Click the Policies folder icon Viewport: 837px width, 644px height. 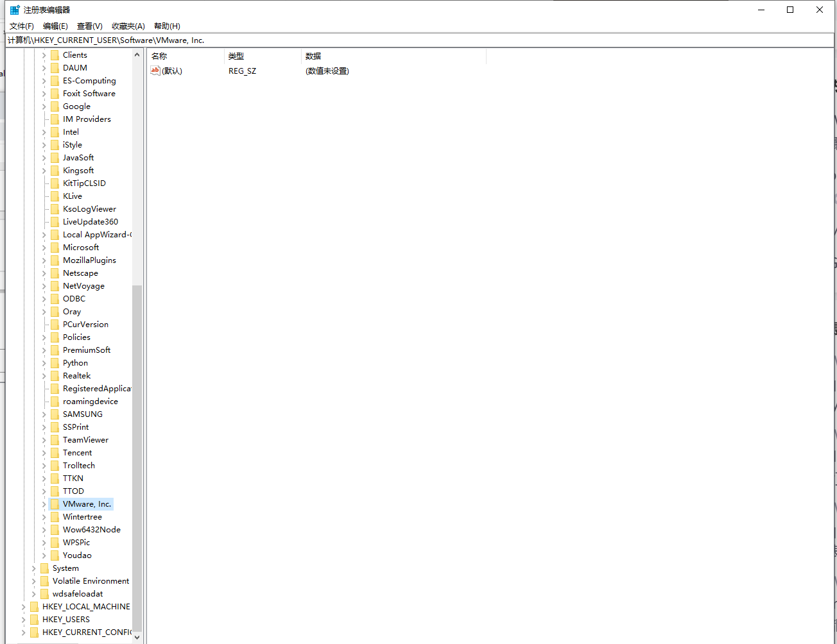(55, 337)
